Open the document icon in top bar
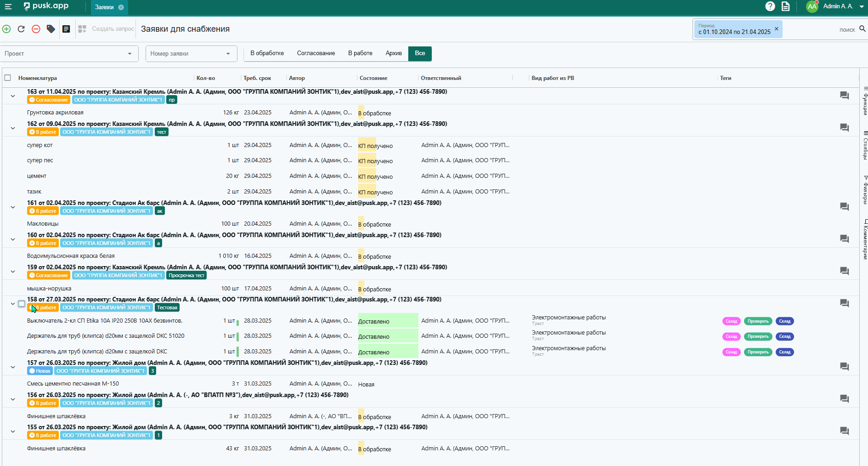 click(786, 6)
